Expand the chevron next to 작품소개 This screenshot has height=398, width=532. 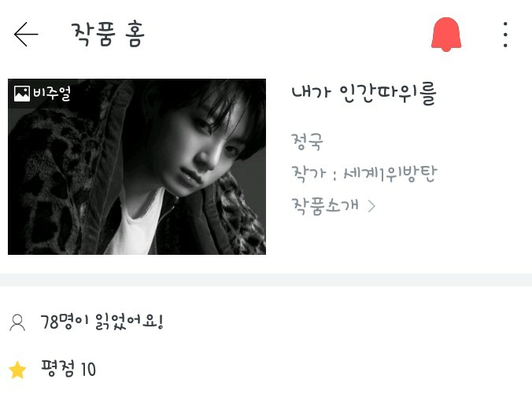[x=372, y=206]
